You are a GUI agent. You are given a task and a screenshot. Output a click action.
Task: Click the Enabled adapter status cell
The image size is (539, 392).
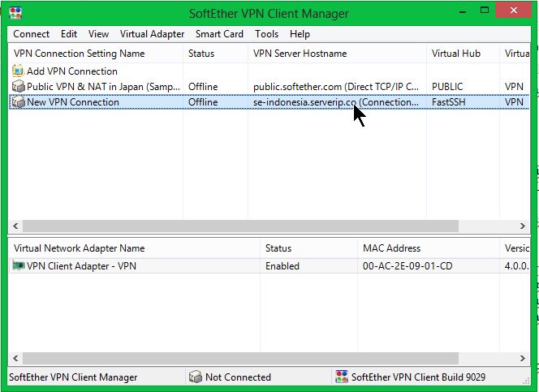tap(282, 266)
